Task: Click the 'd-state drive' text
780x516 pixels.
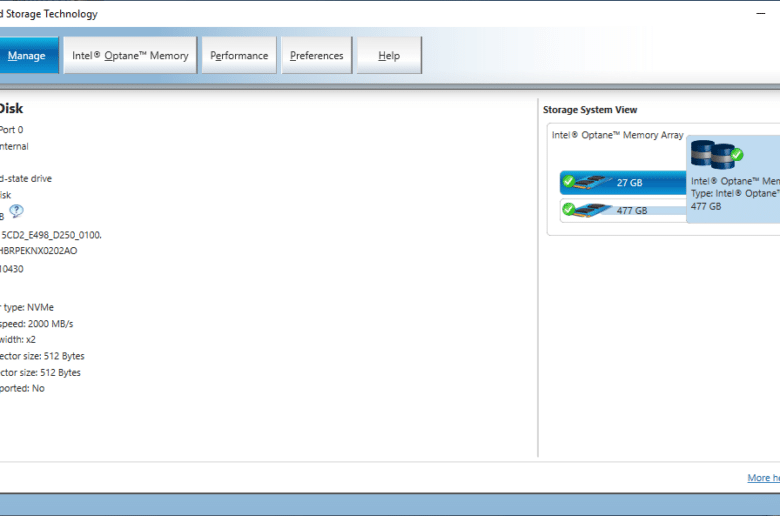Action: coord(26,179)
